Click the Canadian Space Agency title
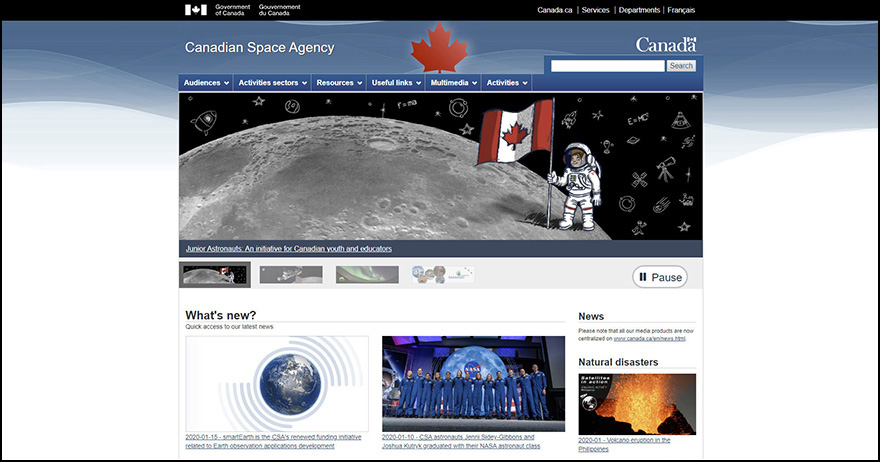The image size is (880, 462). [259, 48]
